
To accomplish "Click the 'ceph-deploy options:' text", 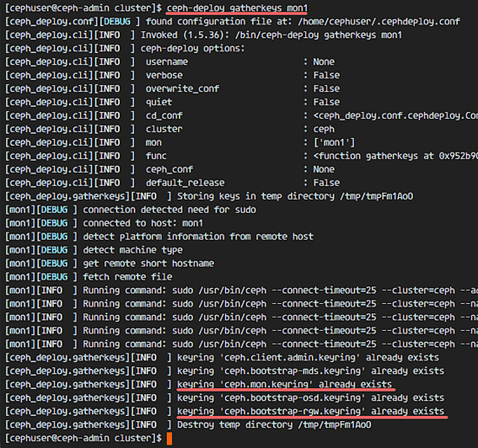I will point(193,49).
